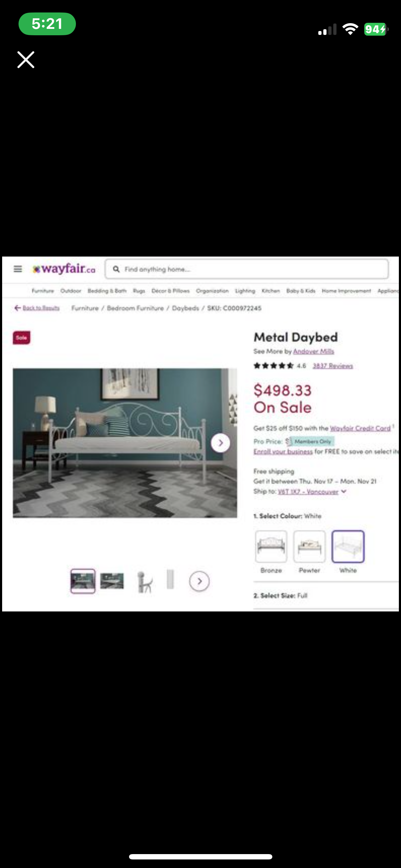The height and width of the screenshot is (868, 401).
Task: Go to the Wayfair.ca home logo
Action: [x=64, y=269]
